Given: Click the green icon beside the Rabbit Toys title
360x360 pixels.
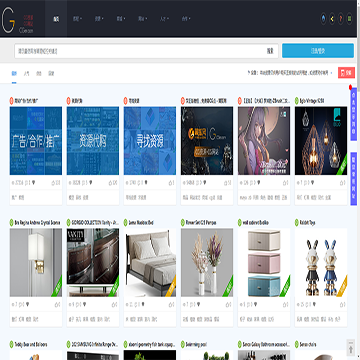Looking at the screenshot, I should click(297, 222).
